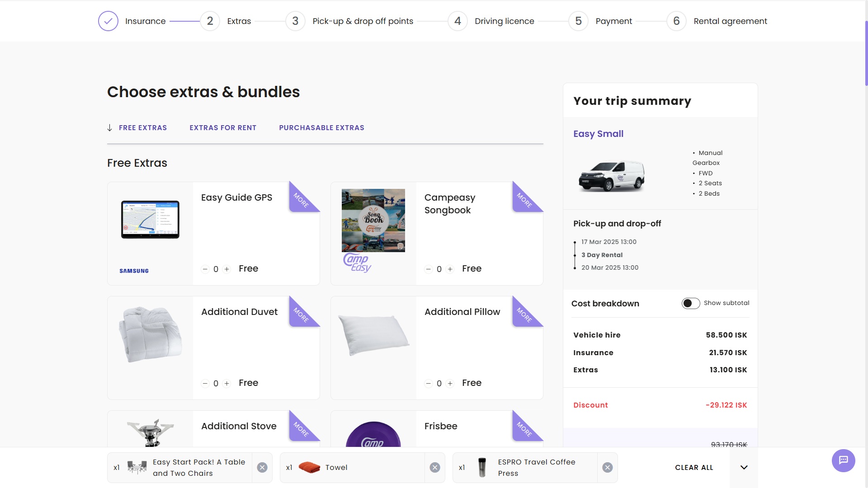Click the Campeasy Songbook cover image
868x488 pixels.
pos(373,221)
